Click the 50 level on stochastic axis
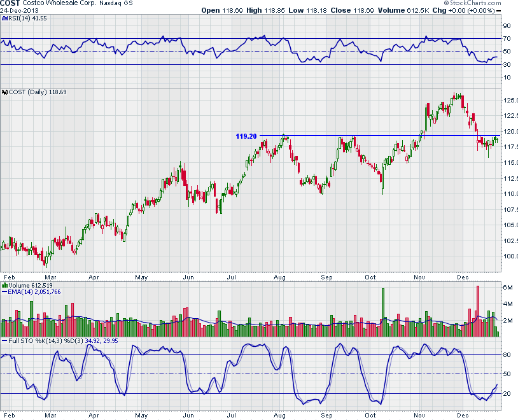 pos(507,374)
